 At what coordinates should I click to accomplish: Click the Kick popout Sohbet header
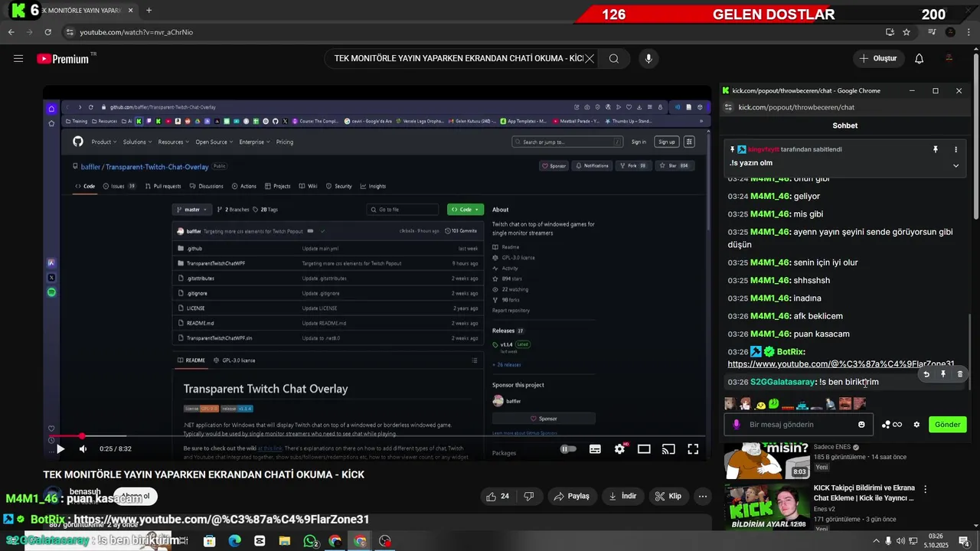tap(845, 126)
